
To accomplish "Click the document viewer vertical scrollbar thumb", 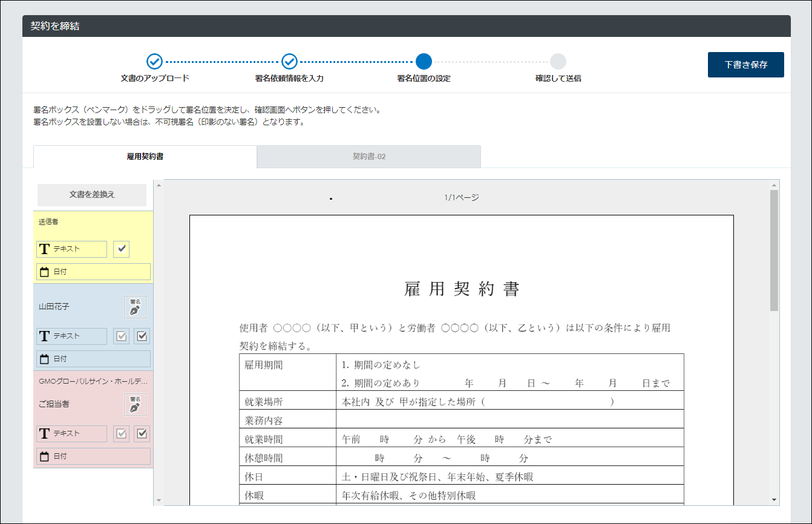I will point(774,251).
